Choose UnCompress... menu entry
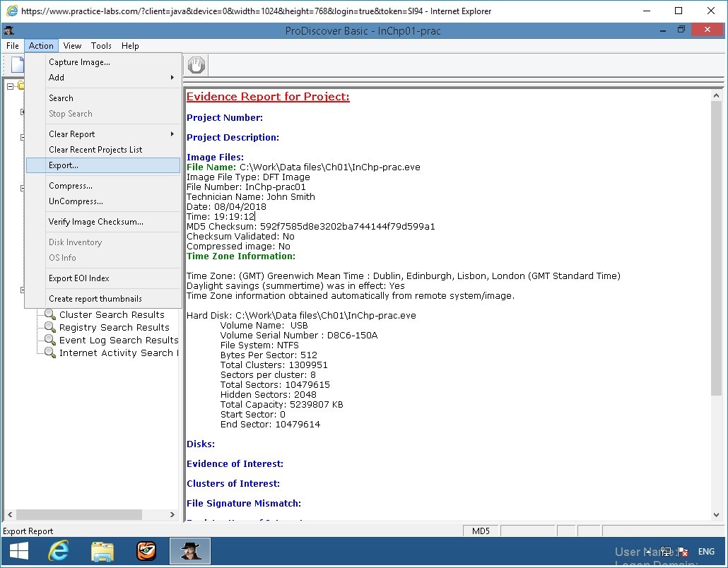The width and height of the screenshot is (728, 568). pos(103,201)
